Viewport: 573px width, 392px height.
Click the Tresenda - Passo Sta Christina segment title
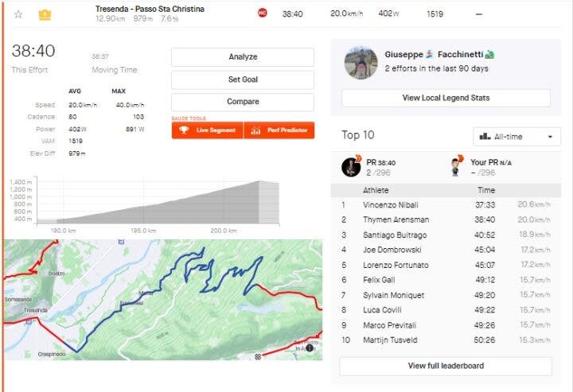tap(150, 9)
